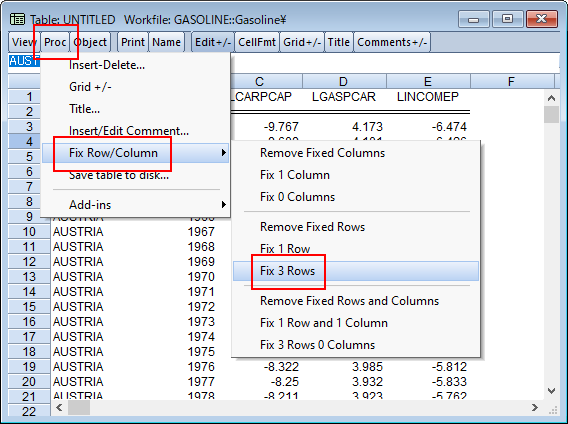568x424 pixels.
Task: Click the CellFmt toolbar button
Action: 257,42
